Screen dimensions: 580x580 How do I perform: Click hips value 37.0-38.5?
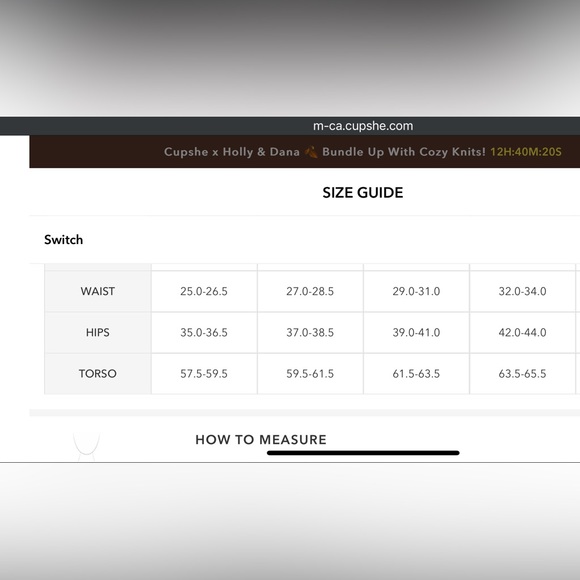pyautogui.click(x=310, y=332)
